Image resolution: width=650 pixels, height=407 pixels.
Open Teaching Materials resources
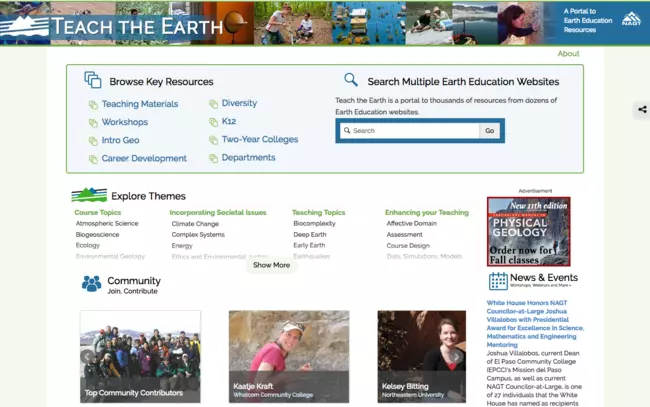pyautogui.click(x=140, y=104)
